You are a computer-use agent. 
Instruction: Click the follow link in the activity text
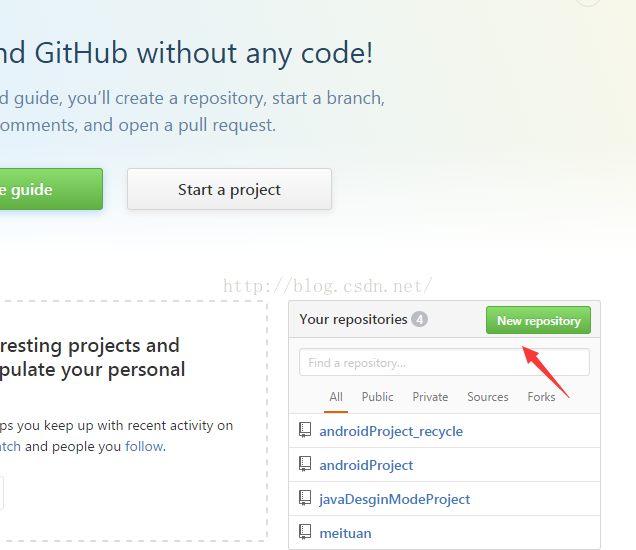(144, 447)
